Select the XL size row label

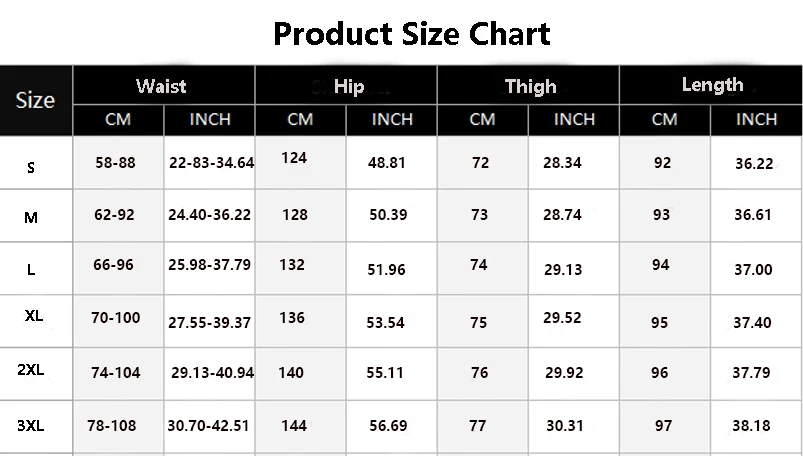34,315
